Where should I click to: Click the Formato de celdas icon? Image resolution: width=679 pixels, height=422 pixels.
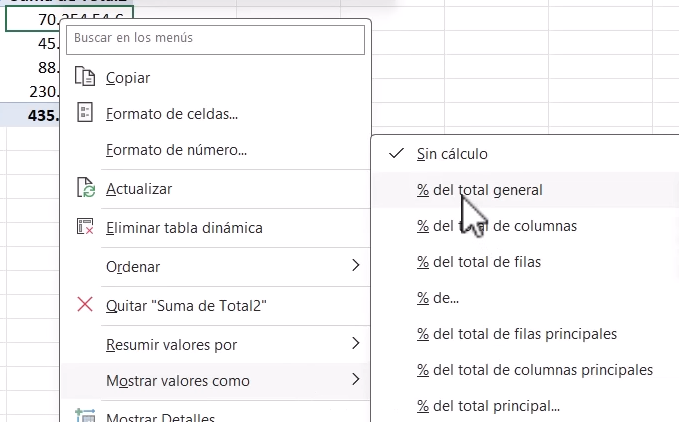[85, 112]
